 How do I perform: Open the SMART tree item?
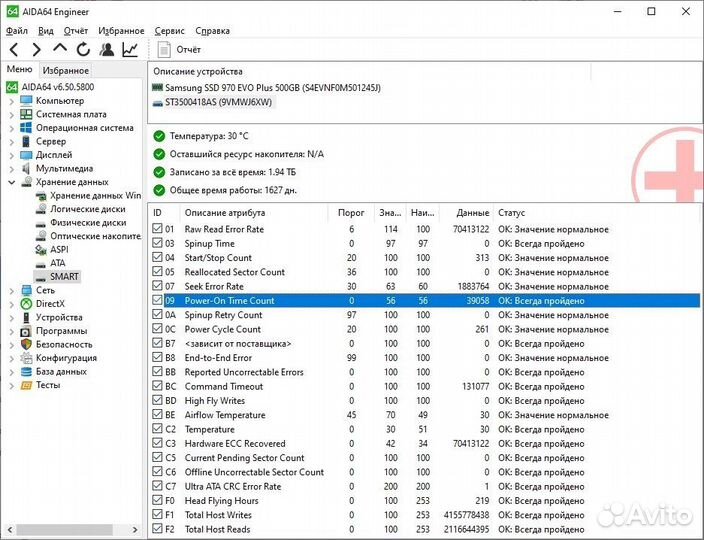(64, 277)
